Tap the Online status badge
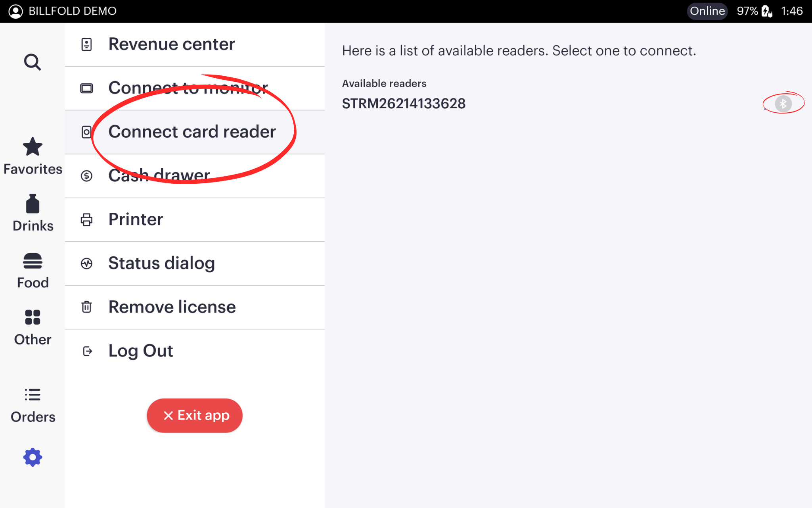The image size is (812, 508). click(707, 11)
